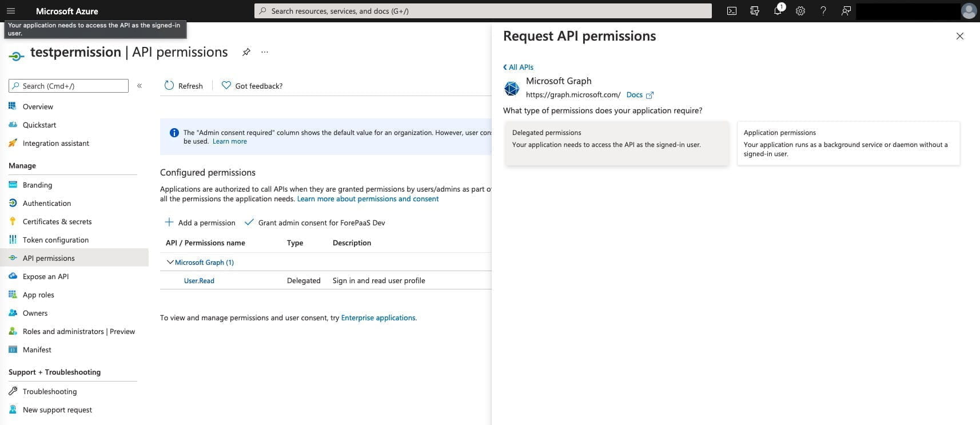
Task: Open the Docs link for Microsoft Graph
Action: (634, 94)
